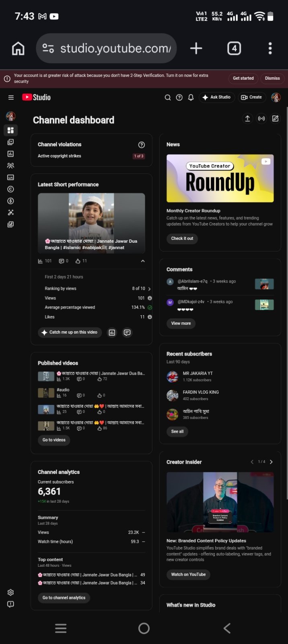Click the Ask Studio button
This screenshot has height=644, width=288.
(216, 97)
